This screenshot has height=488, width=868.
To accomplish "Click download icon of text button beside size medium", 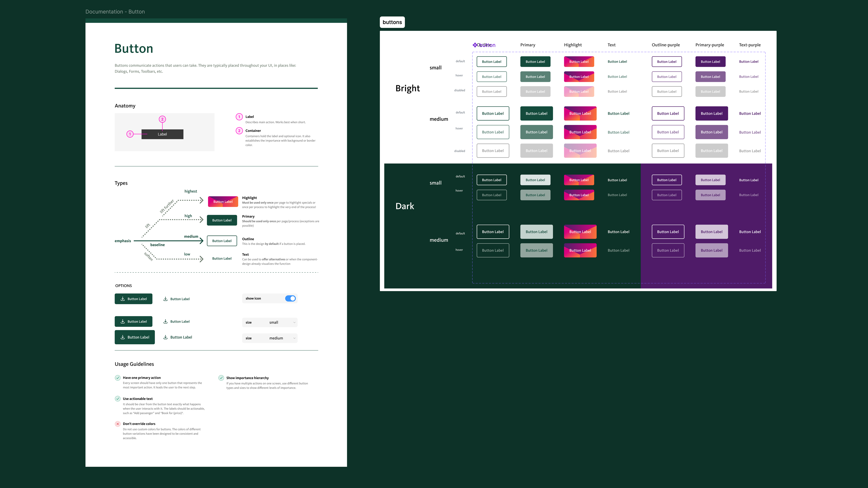I will pos(165,337).
